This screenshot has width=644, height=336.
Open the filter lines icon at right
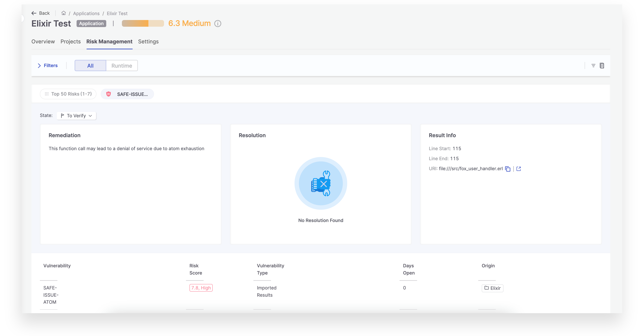(x=593, y=66)
